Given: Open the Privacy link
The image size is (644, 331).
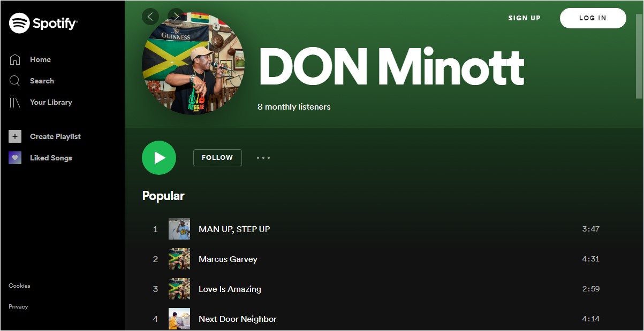Looking at the screenshot, I should [18, 306].
